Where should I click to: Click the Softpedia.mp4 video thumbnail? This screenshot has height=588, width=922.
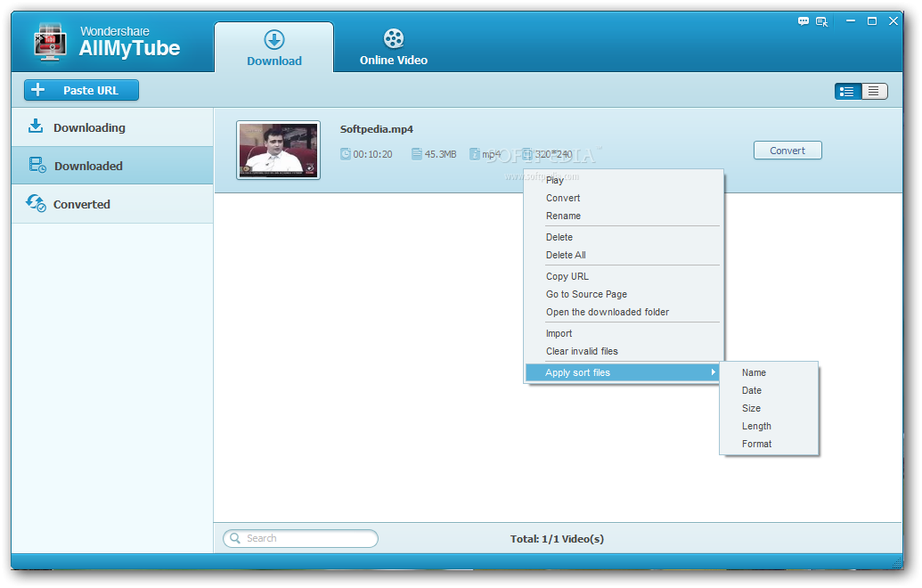tap(278, 150)
